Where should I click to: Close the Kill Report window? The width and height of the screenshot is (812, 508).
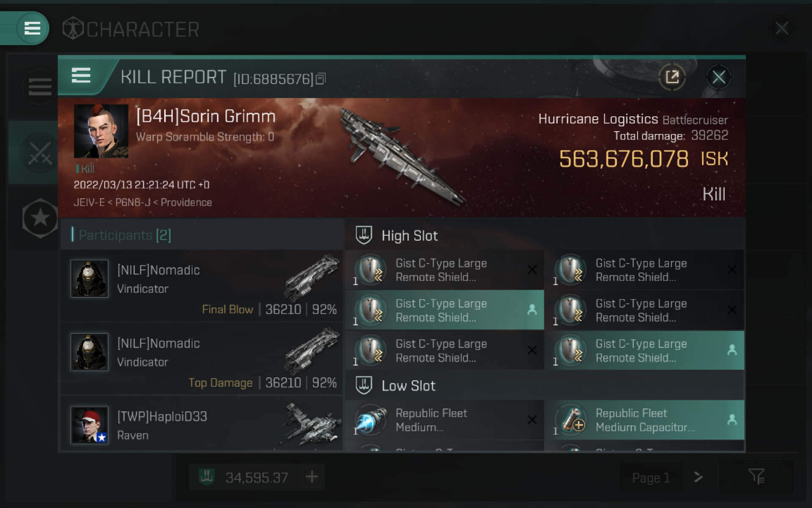[719, 77]
